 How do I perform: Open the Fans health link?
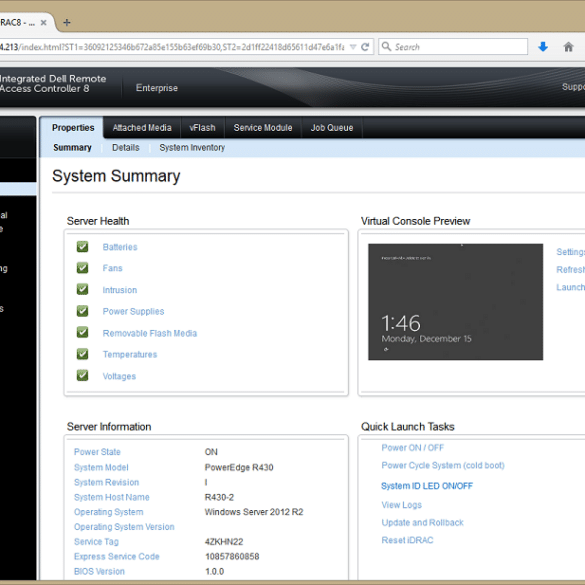pyautogui.click(x=113, y=268)
